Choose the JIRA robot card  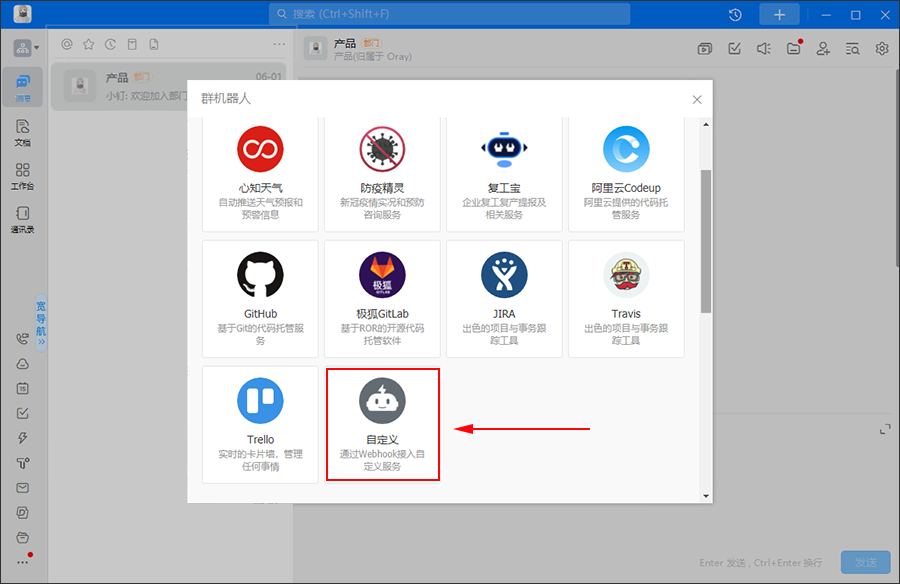504,299
